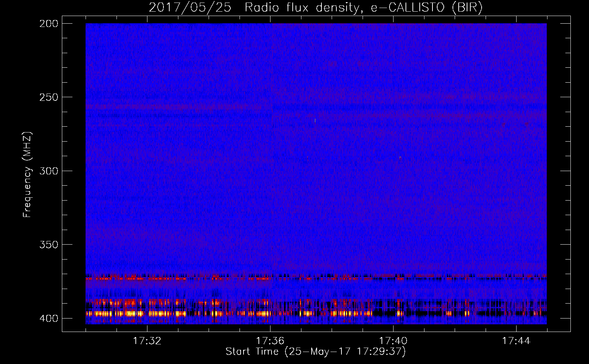The width and height of the screenshot is (589, 364).
Task: Click the 300 frequency tick label
Action: click(x=49, y=171)
